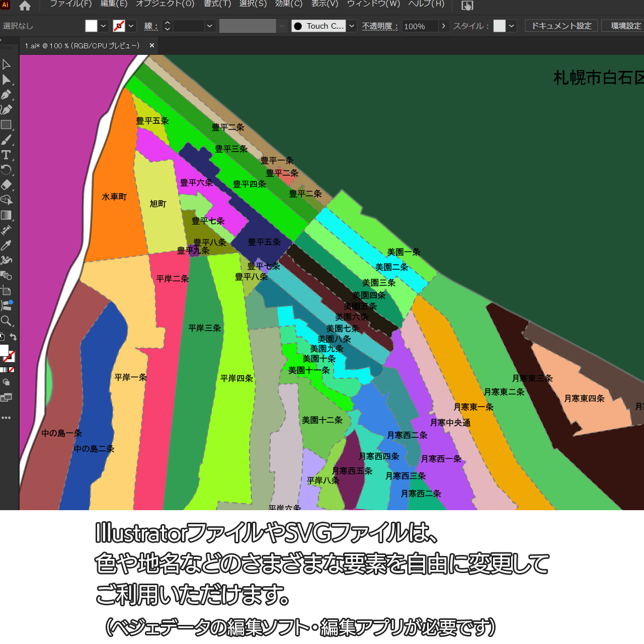Select the Rectangle shape tool
644x644 pixels.
click(x=6, y=125)
